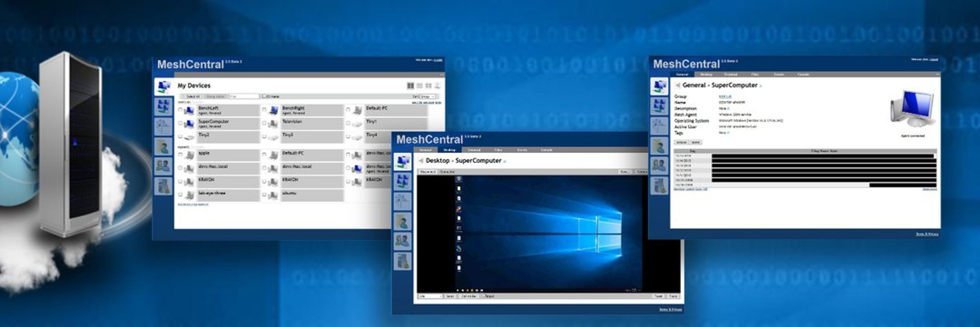Click single user sidebar icon in Desktop window
Image resolution: width=980 pixels, height=327 pixels.
[x=402, y=222]
